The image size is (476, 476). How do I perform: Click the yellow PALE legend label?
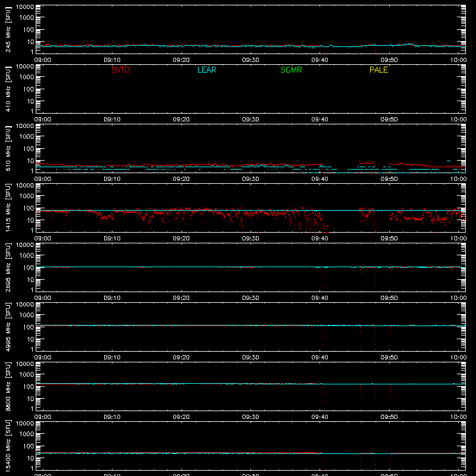[x=378, y=70]
